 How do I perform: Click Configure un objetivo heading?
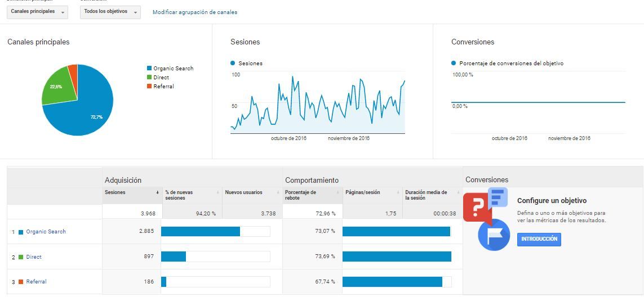pyautogui.click(x=552, y=201)
